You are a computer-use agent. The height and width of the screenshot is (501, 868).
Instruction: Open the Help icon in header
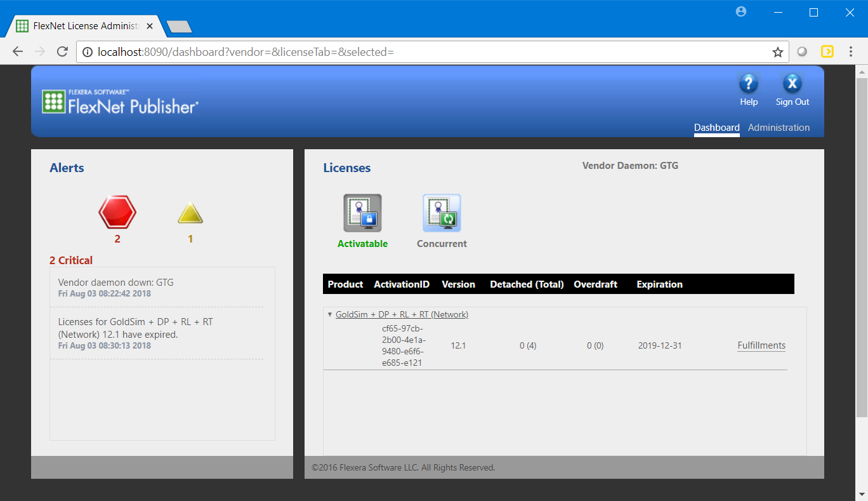[x=749, y=83]
